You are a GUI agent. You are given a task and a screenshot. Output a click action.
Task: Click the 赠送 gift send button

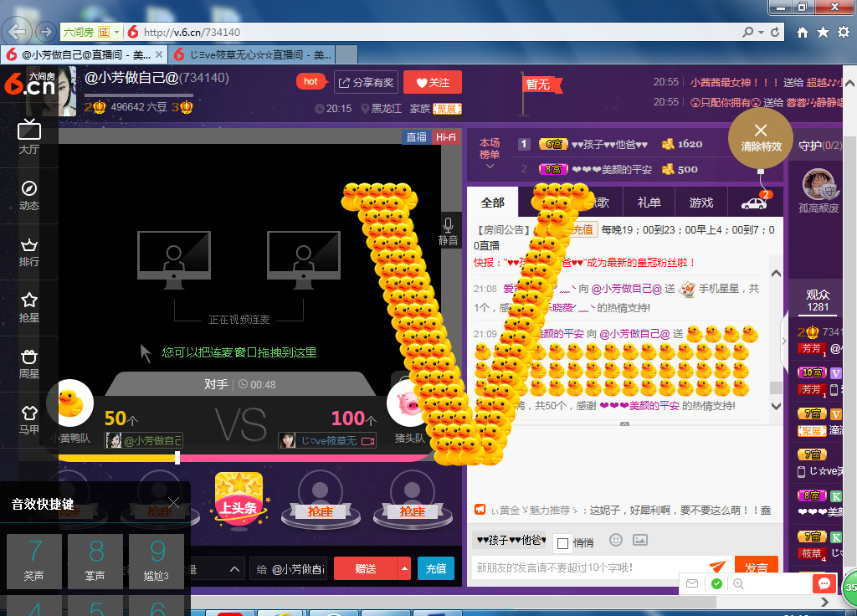366,568
